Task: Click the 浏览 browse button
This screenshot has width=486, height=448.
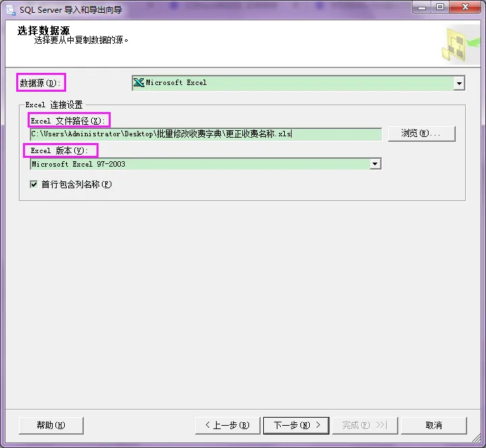Action: pyautogui.click(x=421, y=134)
